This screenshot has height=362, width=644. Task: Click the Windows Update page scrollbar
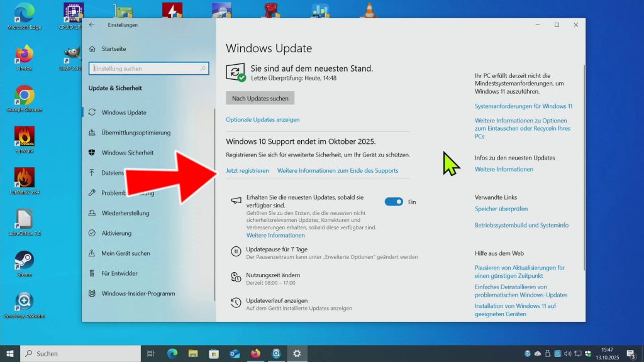tap(584, 167)
